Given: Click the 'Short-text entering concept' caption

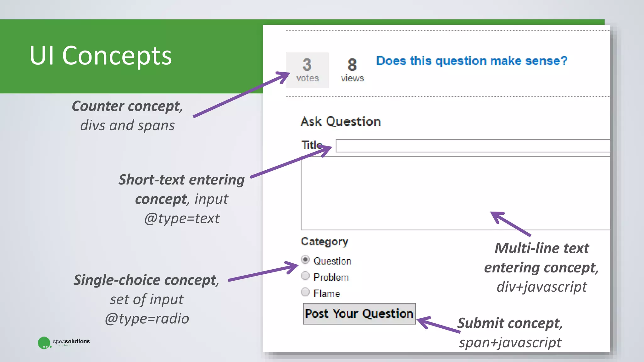Looking at the screenshot, I should click(181, 199).
